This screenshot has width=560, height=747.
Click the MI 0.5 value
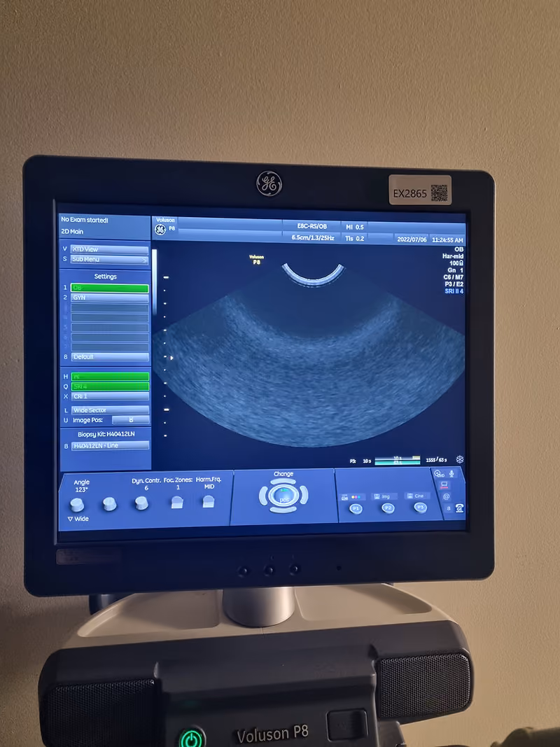click(355, 228)
